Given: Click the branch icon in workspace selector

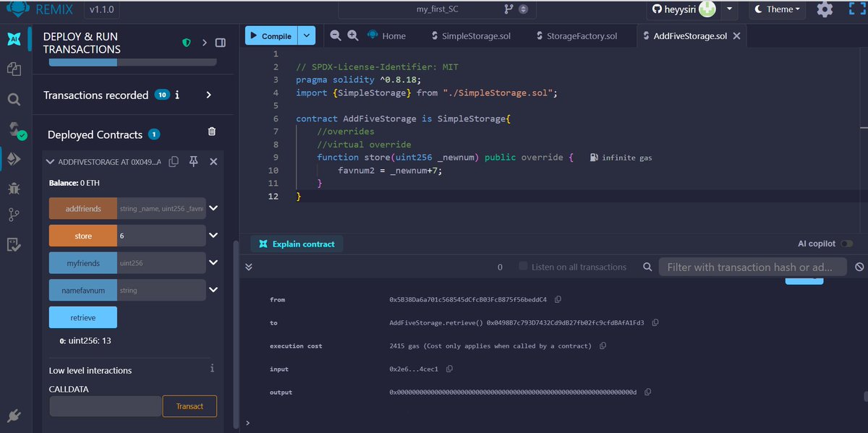Looking at the screenshot, I should [x=509, y=9].
